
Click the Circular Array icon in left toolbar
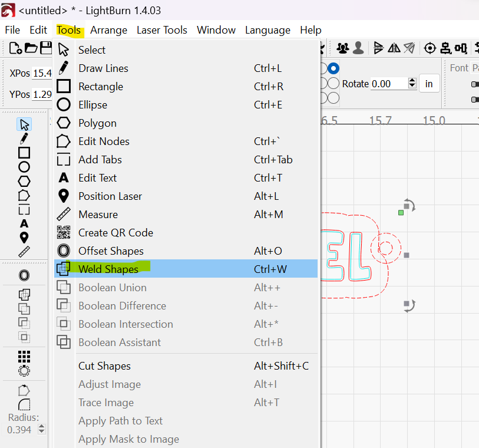(x=24, y=371)
